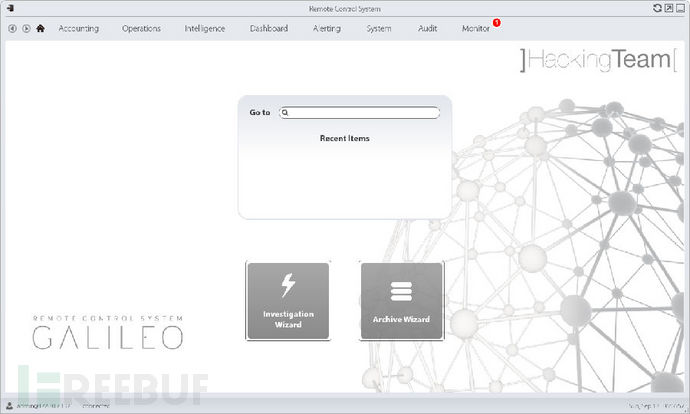Screen dimensions: 690x414
Task: Click the logout icon in the title bar
Action: 10,8
